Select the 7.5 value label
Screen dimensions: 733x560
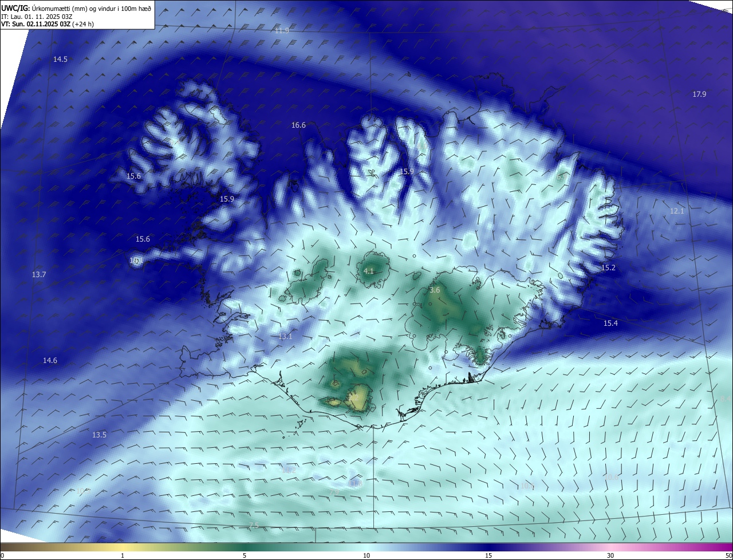pyautogui.click(x=254, y=526)
